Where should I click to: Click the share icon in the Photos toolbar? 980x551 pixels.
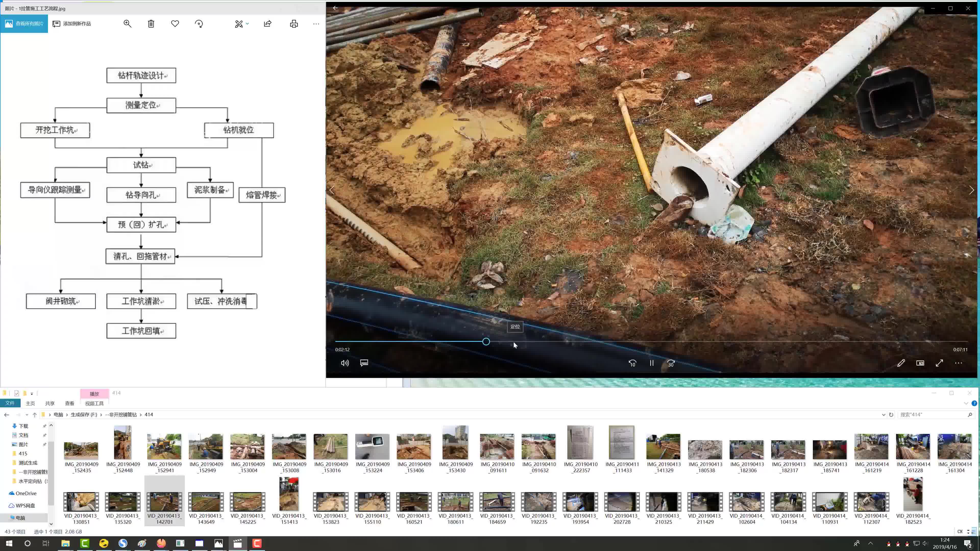[268, 23]
